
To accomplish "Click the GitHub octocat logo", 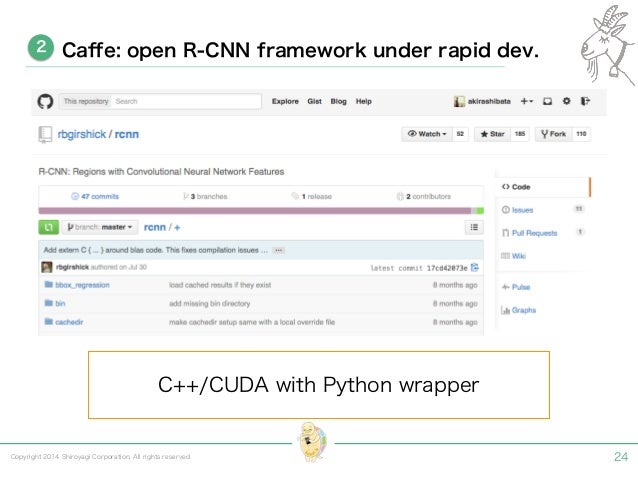I will [45, 101].
